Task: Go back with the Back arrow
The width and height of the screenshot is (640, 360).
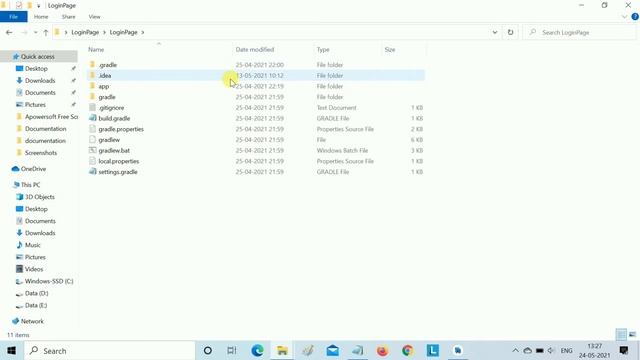Action: coord(9,32)
